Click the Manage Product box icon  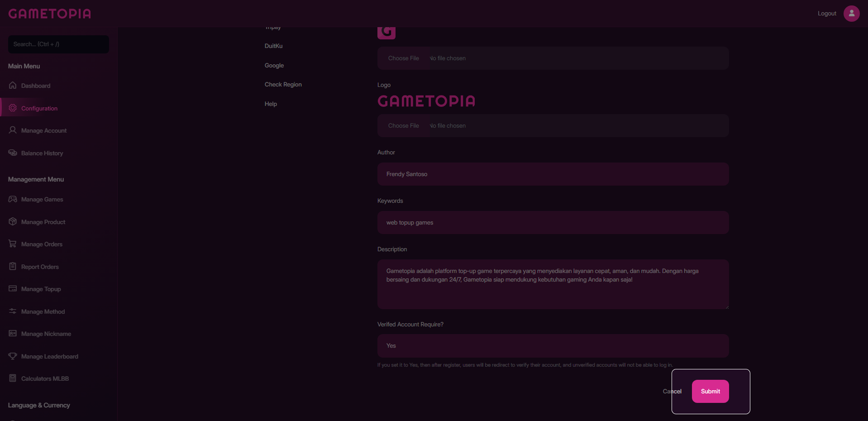tap(13, 221)
